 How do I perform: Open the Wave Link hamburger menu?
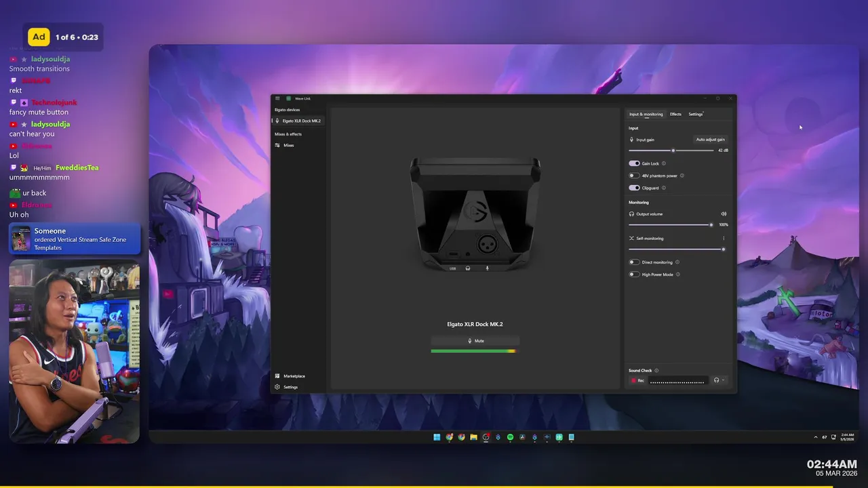click(277, 99)
